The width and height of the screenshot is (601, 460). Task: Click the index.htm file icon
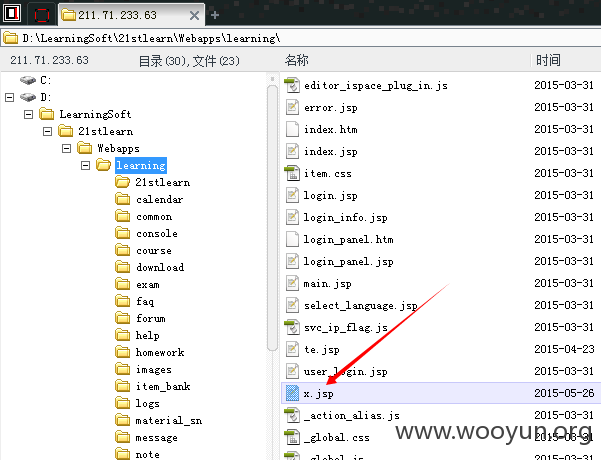coord(292,129)
